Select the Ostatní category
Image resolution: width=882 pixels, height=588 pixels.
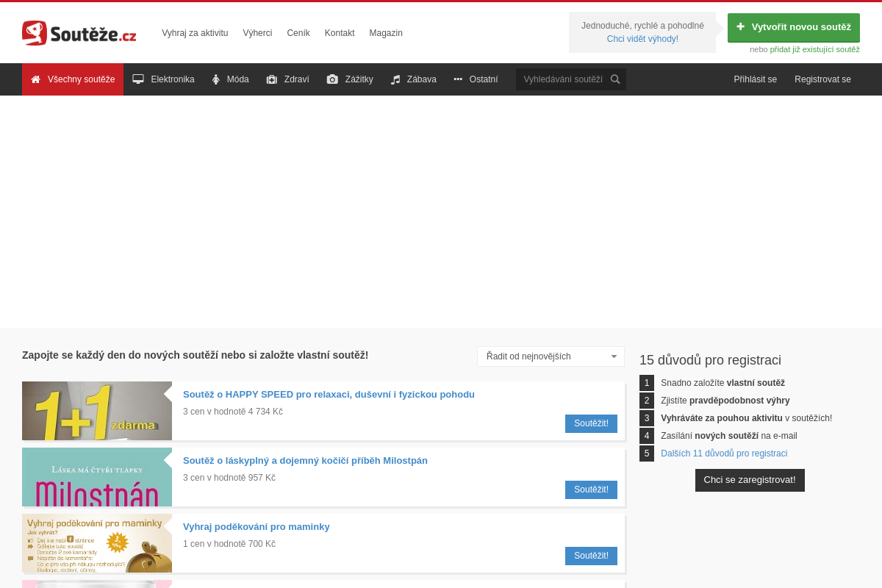pyautogui.click(x=476, y=79)
